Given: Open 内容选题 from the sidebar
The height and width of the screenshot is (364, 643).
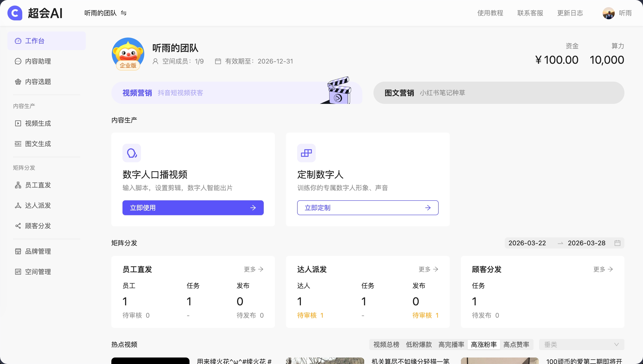Looking at the screenshot, I should (x=38, y=82).
